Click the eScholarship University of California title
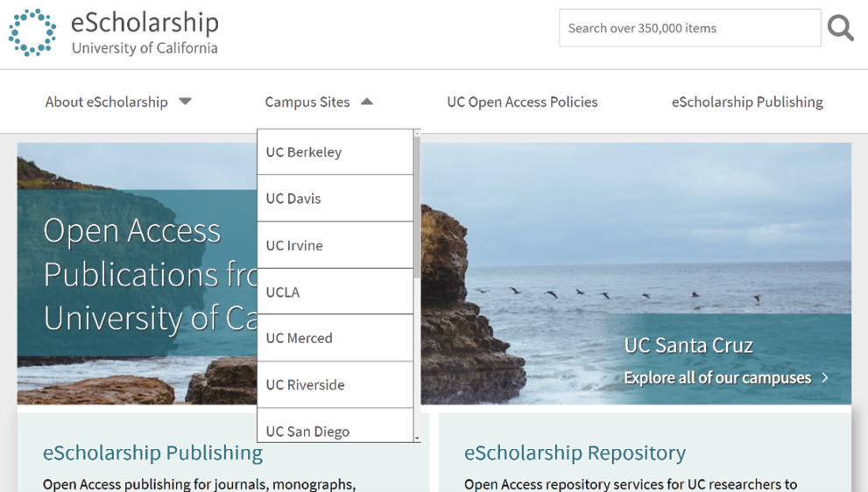 pos(145,32)
